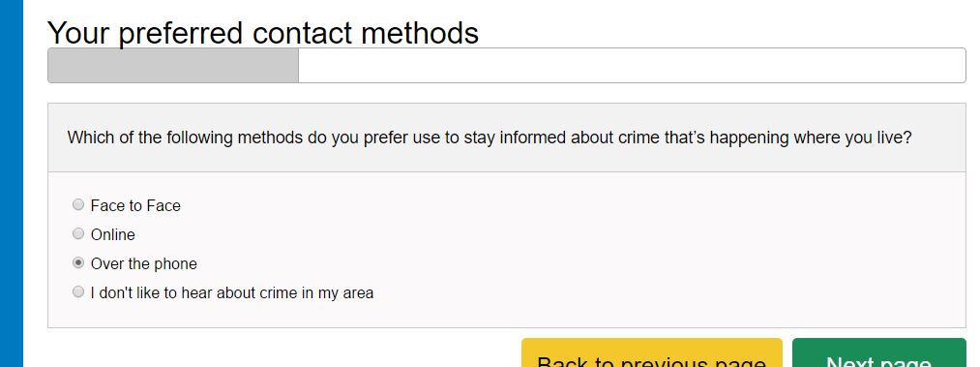Click the question text about staying informed
The height and width of the screenshot is (367, 980).
490,138
